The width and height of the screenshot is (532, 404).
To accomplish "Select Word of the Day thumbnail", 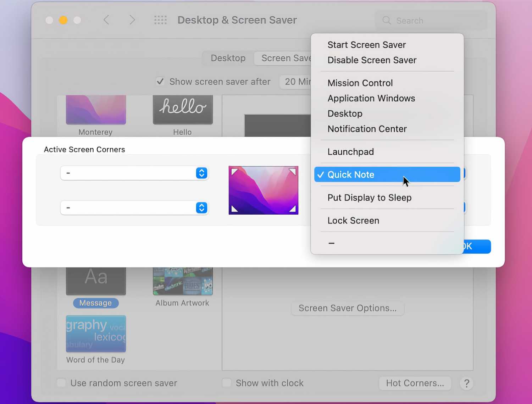I will tap(96, 333).
